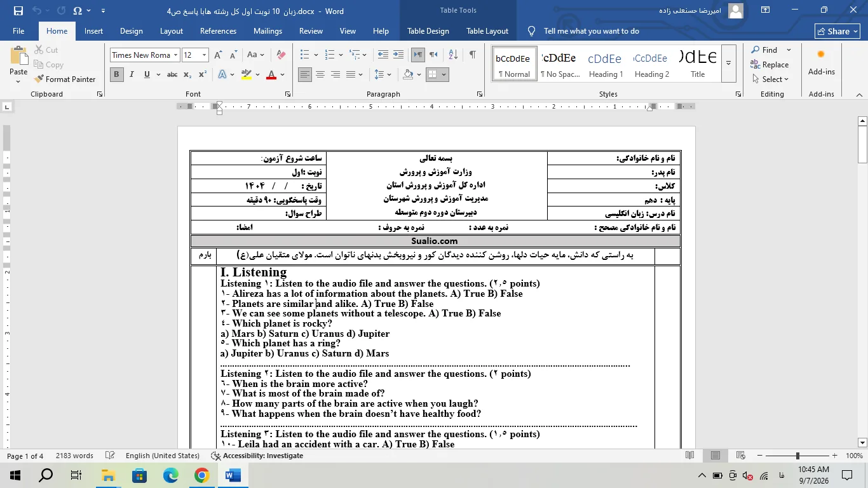Image resolution: width=868 pixels, height=488 pixels.
Task: Switch to Web Layout view in status bar
Action: pos(741,456)
